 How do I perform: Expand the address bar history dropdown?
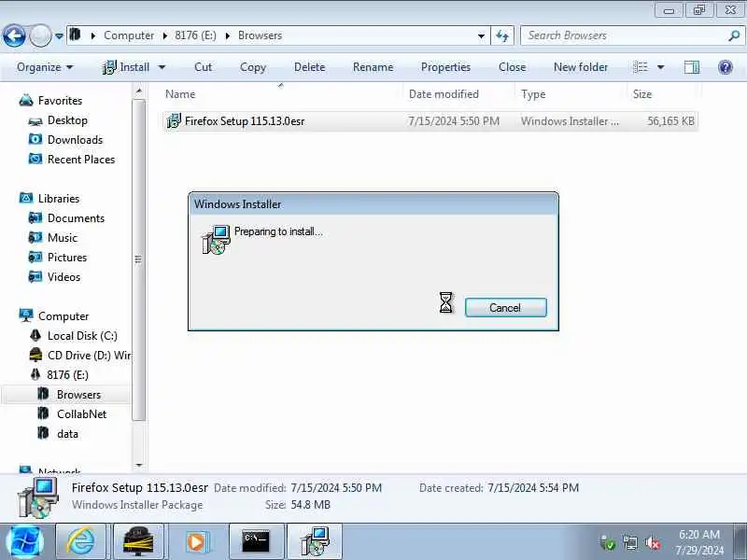[481, 35]
